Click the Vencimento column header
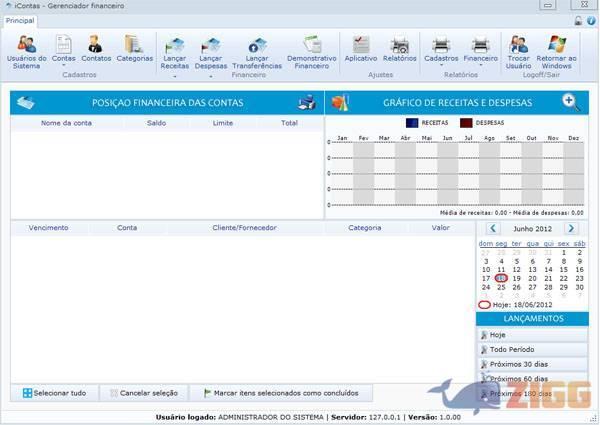Viewport: 600px width, 425px height. (x=49, y=228)
